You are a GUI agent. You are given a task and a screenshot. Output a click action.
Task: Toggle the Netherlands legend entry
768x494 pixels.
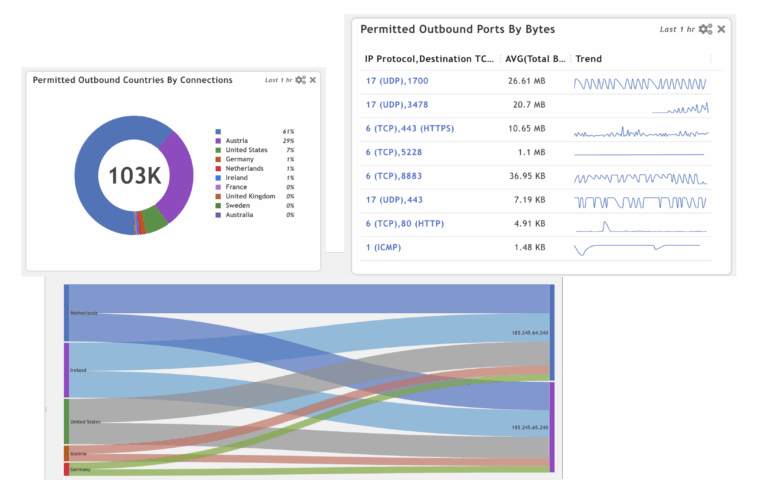coord(245,169)
